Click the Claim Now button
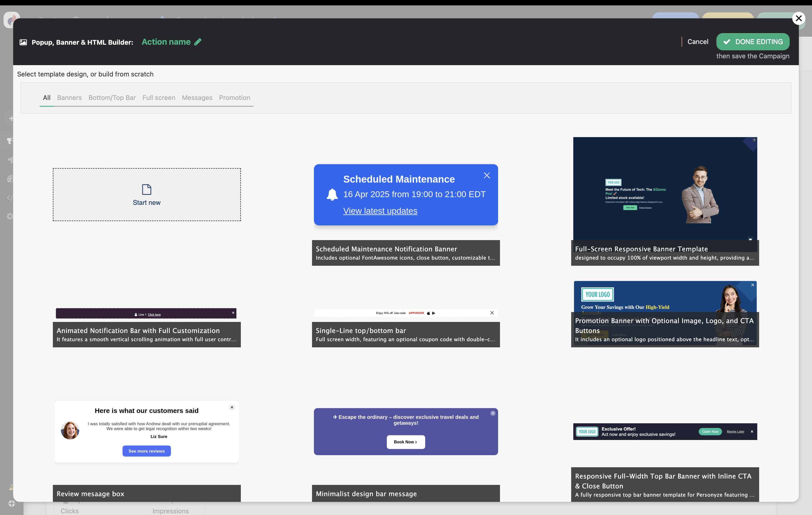The image size is (812, 515). [710, 432]
